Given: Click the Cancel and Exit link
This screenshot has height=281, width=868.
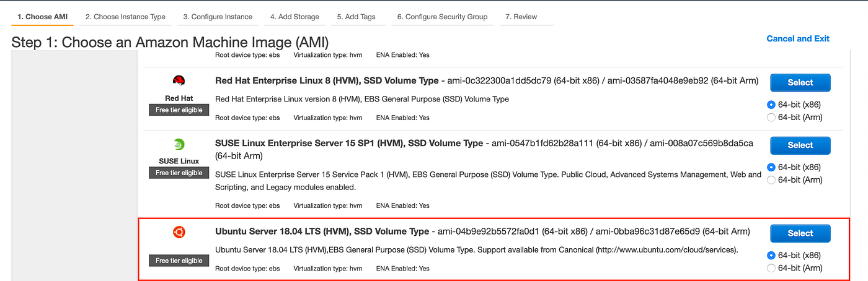Looking at the screenshot, I should (798, 38).
